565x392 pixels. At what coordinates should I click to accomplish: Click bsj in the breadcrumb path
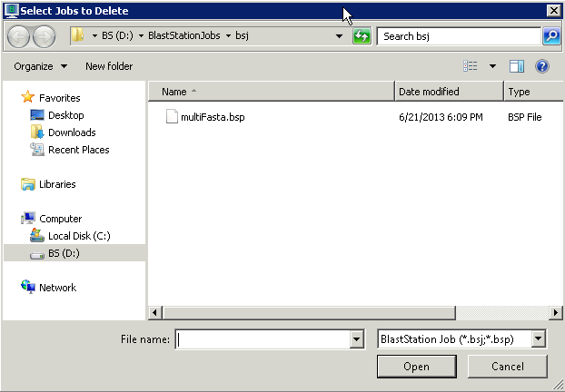tap(243, 35)
